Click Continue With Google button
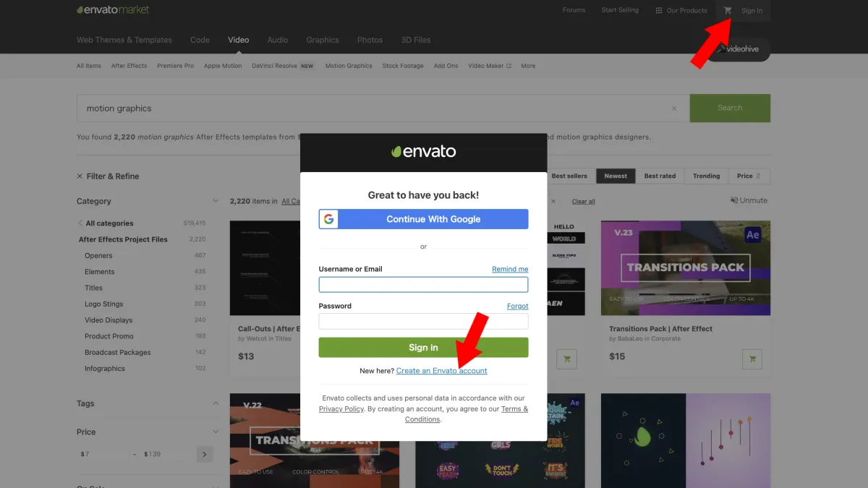Viewport: 868px width, 488px height. coord(423,219)
